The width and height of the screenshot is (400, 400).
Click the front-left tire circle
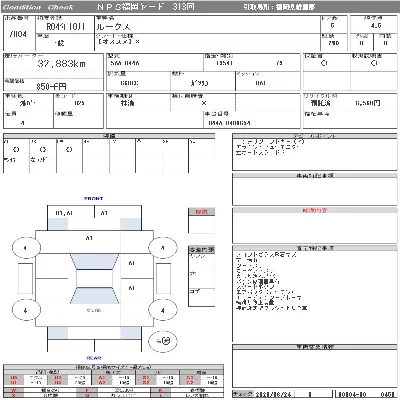tap(26, 248)
